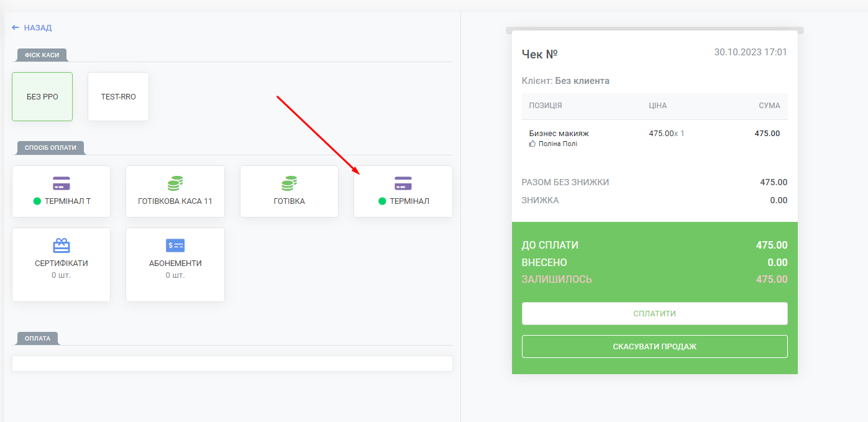Choose ТЕРМІНАЛ Т payment method
The width and height of the screenshot is (868, 422).
[62, 191]
